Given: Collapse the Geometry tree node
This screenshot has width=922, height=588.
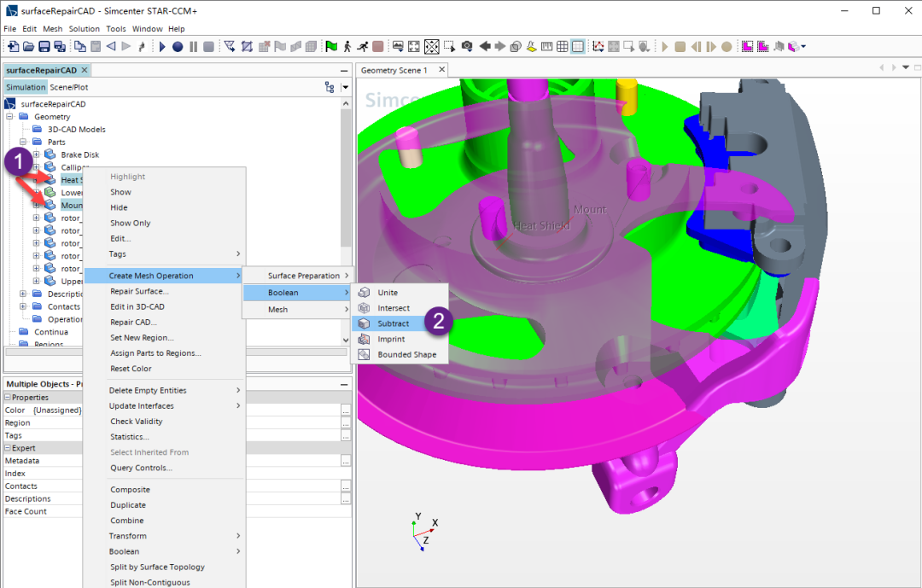Looking at the screenshot, I should coord(9,116).
